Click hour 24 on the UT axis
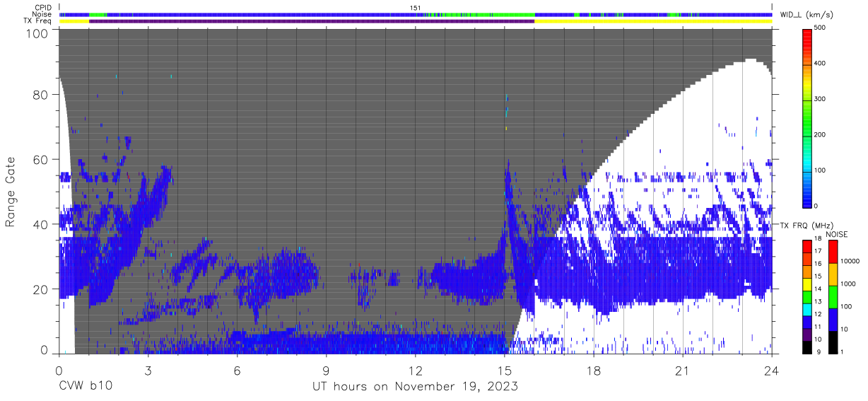This screenshot has height=401, width=868. coord(772,371)
